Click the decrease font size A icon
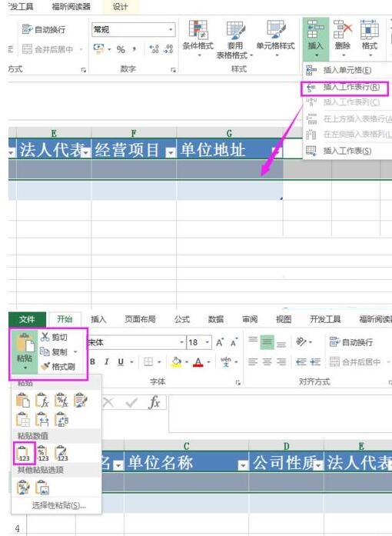Screen dimensions: 392x536 234,342
